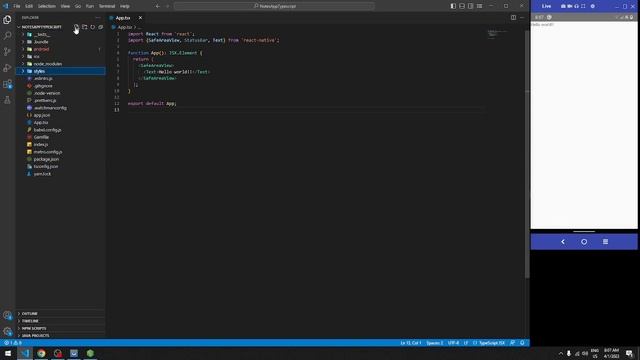This screenshot has width=640, height=360.
Task: Open the Accounts menu in activity bar
Action: coord(7,315)
